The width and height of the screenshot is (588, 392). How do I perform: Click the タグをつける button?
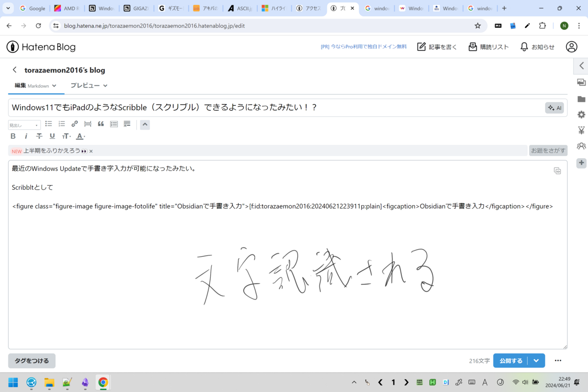pyautogui.click(x=32, y=361)
